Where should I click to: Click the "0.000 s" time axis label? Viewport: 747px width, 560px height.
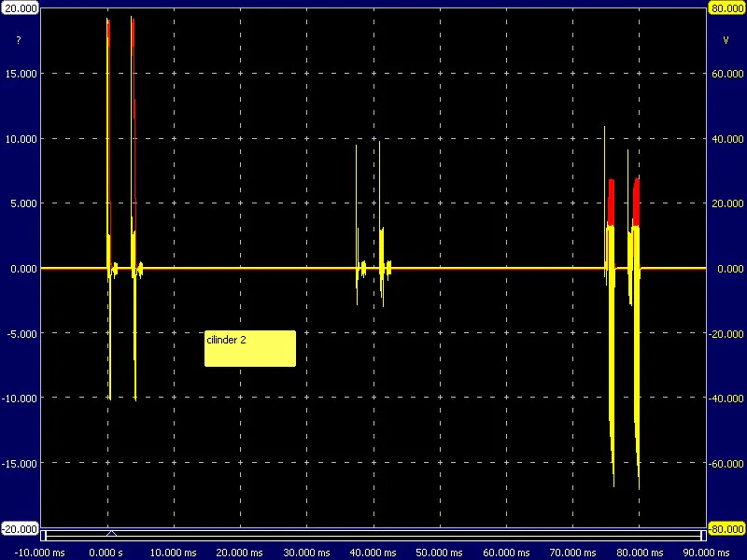pos(106,553)
